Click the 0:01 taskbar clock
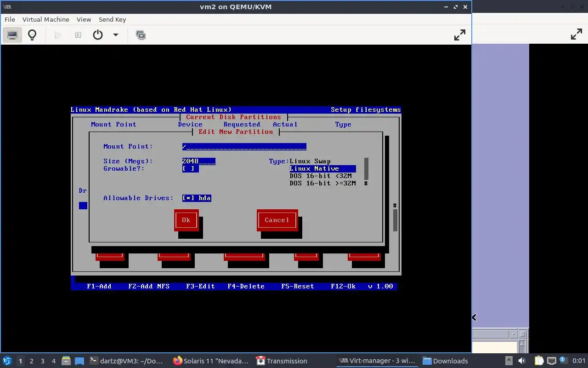This screenshot has height=368, width=588. click(x=579, y=361)
